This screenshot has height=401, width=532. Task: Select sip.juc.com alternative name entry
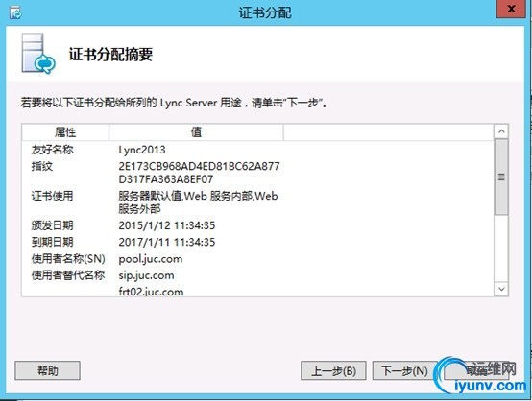[x=146, y=275]
